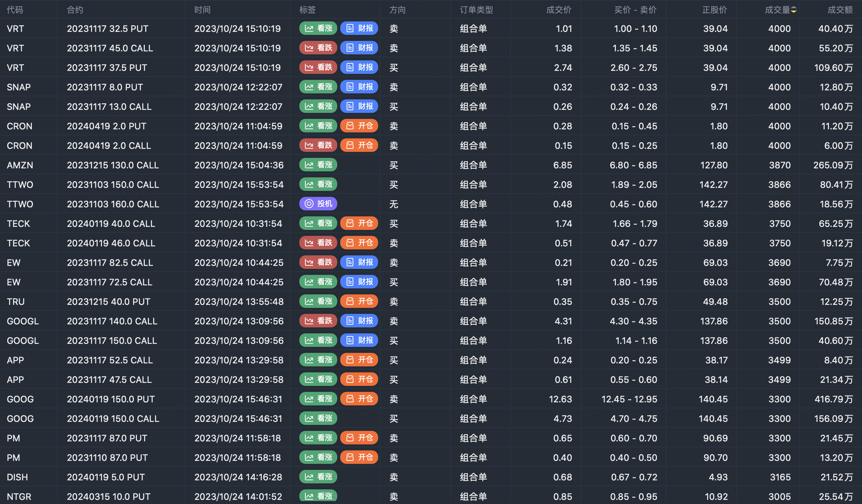Image resolution: width=862 pixels, height=504 pixels.
Task: Select the AMZN ticker cell
Action: pyautogui.click(x=20, y=165)
